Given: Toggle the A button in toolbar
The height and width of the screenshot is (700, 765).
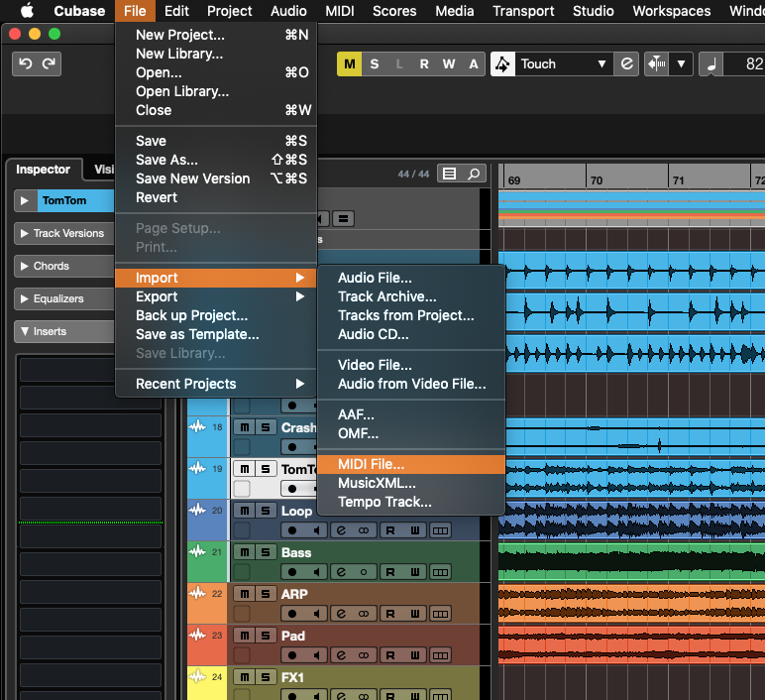Looking at the screenshot, I should (x=474, y=63).
